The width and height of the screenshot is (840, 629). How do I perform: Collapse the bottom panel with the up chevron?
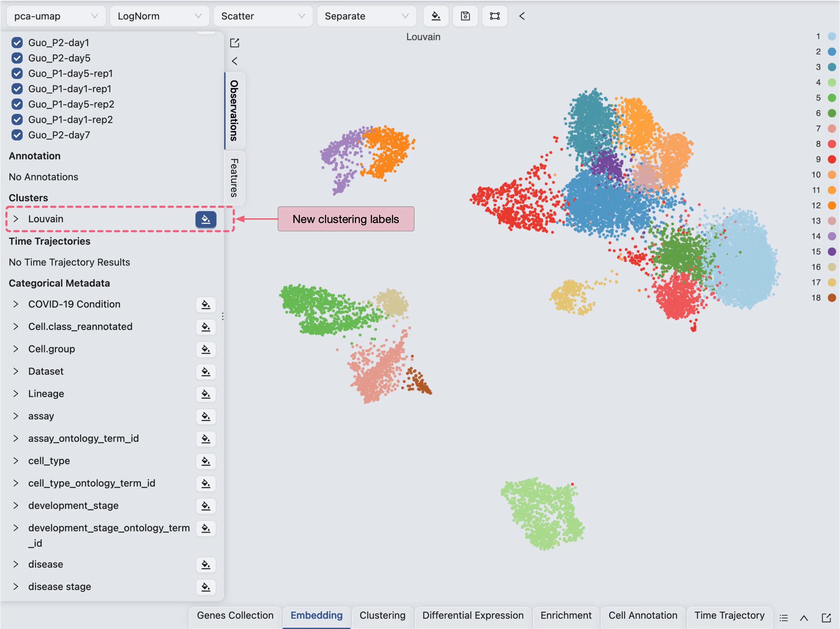804,618
